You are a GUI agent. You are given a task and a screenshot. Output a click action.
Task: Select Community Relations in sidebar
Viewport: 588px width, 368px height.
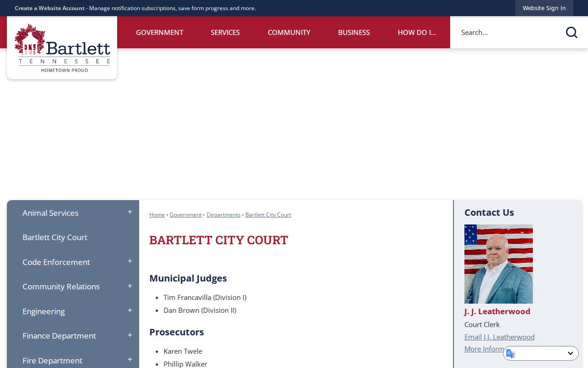[61, 287]
